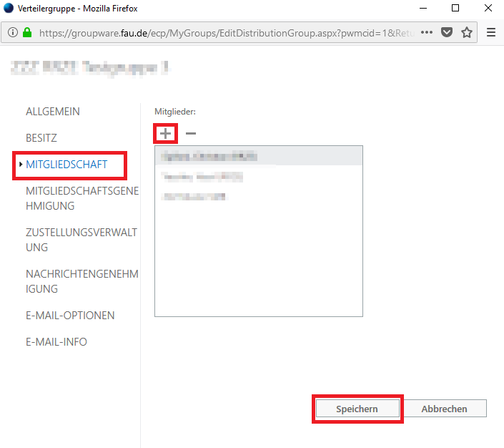Viewport: 504px width, 448px height.
Task: Open the ZUSTELLUNGSVERWALTUNG section
Action: coord(81,240)
